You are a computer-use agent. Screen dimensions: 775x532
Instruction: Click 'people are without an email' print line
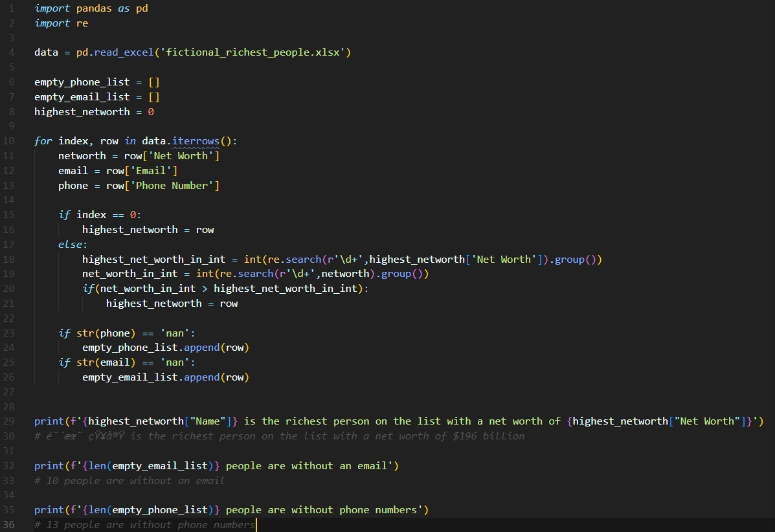click(216, 466)
